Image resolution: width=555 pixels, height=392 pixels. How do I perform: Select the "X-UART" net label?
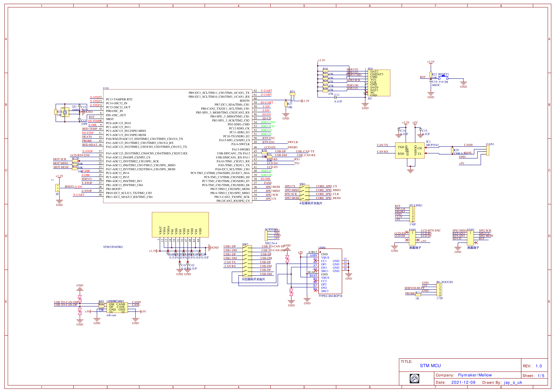[79, 195]
